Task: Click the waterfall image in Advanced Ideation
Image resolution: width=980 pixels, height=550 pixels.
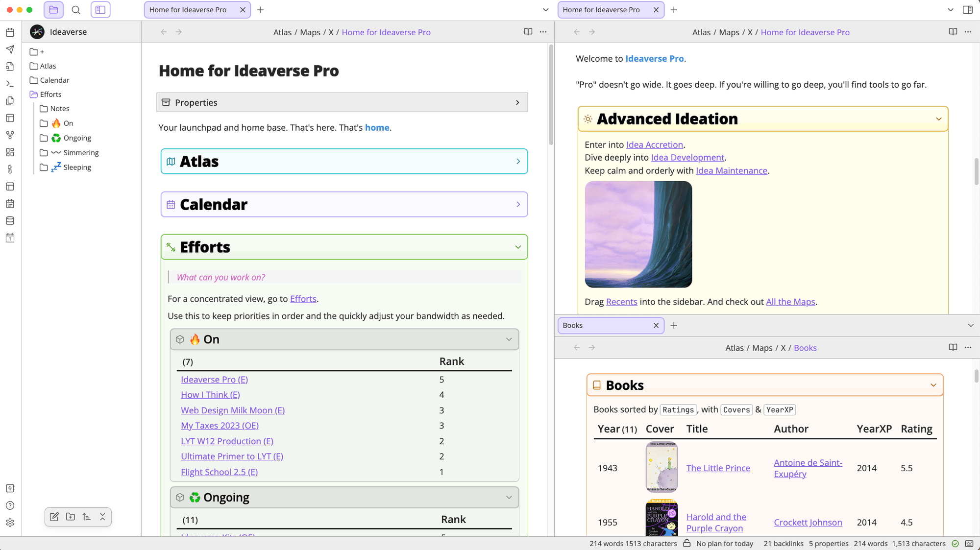Action: pos(638,235)
